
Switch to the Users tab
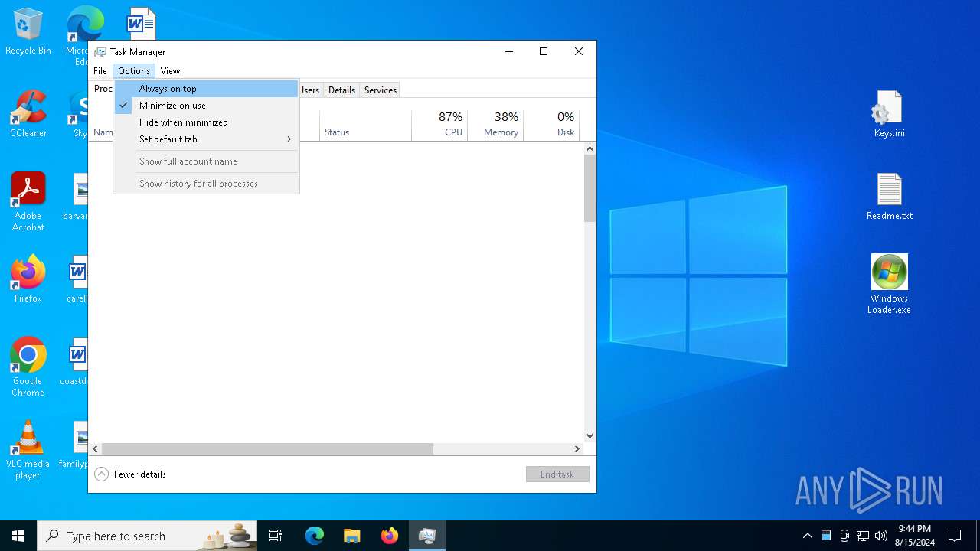pyautogui.click(x=310, y=90)
